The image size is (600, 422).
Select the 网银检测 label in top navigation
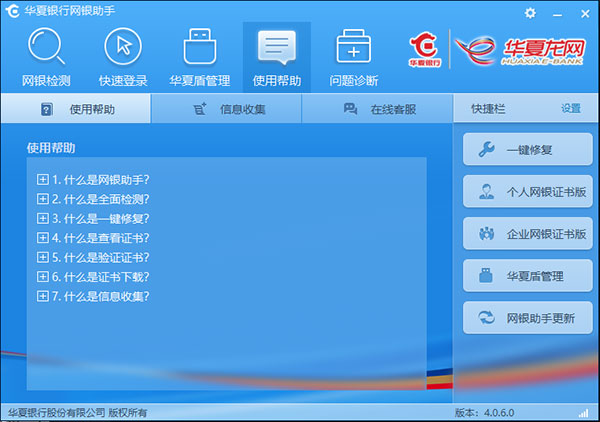[46, 81]
